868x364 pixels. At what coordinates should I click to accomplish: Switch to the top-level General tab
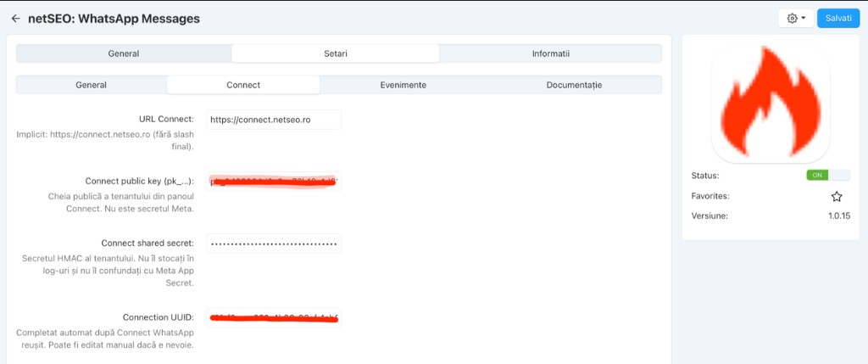(124, 53)
